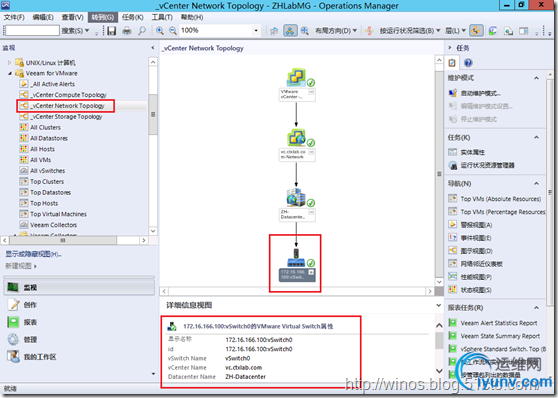Viewport: 558px width, 398px height.
Task: Select the ZH-Datacenter node icon
Action: click(296, 198)
